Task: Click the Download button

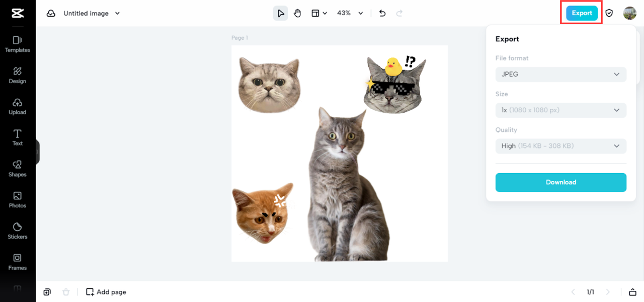Action: point(561,182)
